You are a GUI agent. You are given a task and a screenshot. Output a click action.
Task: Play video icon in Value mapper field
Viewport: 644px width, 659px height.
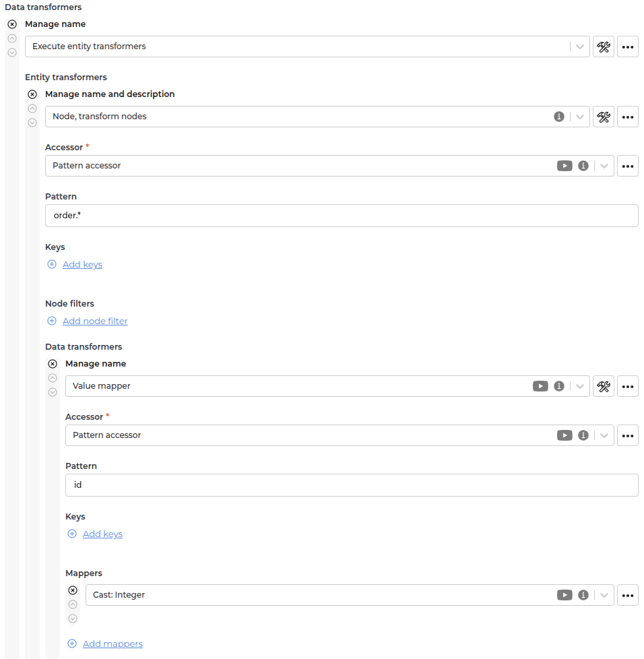tap(540, 386)
